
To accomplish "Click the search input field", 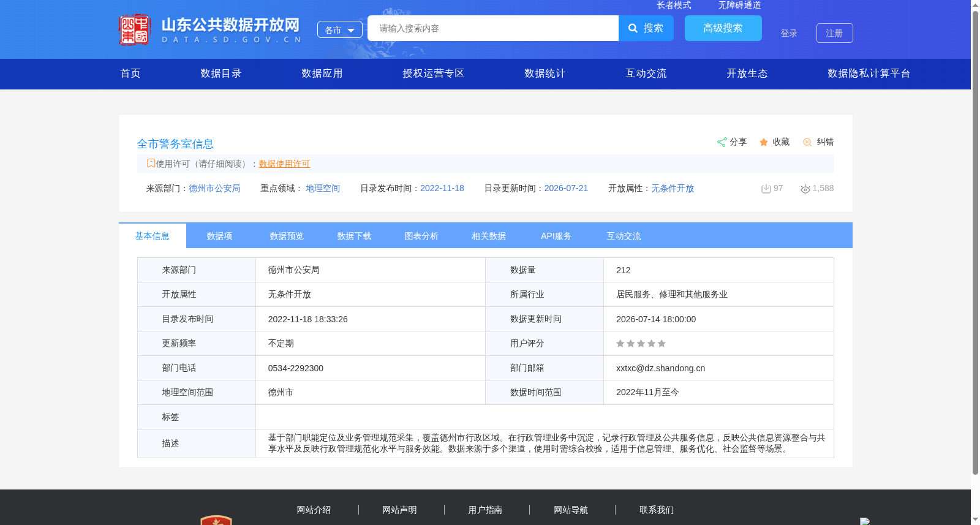I will pos(493,28).
